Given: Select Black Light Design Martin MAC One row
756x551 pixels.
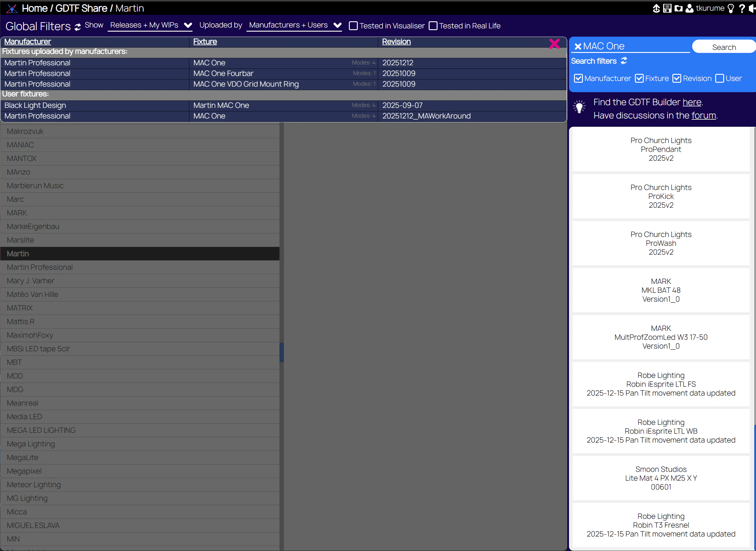Looking at the screenshot, I should (x=283, y=105).
